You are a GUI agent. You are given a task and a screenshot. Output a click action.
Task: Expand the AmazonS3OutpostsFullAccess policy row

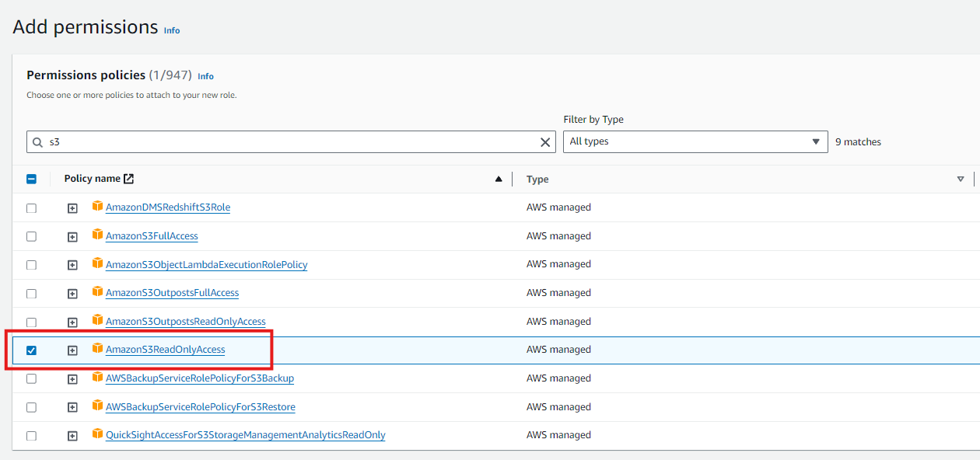click(72, 294)
